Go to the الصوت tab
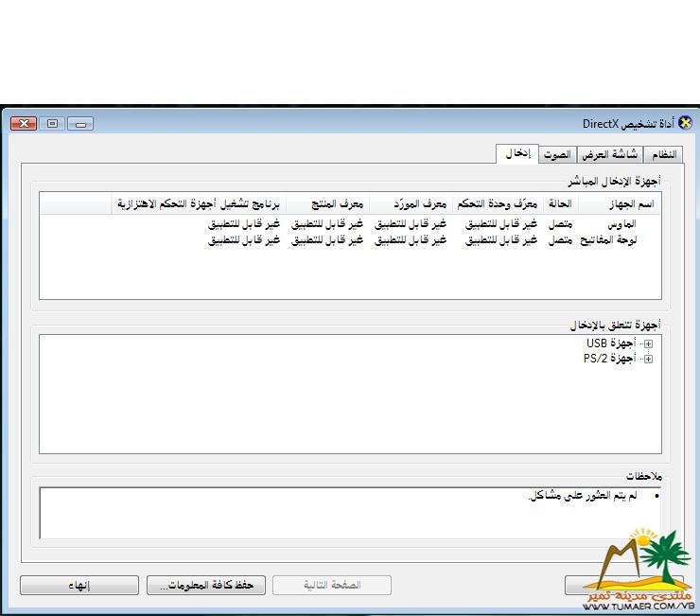700x616 pixels. 557,154
